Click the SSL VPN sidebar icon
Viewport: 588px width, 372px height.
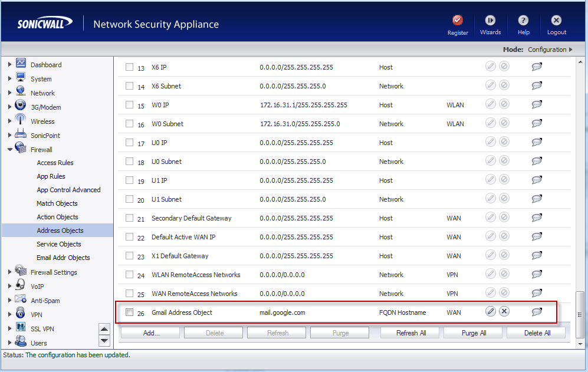click(x=21, y=327)
